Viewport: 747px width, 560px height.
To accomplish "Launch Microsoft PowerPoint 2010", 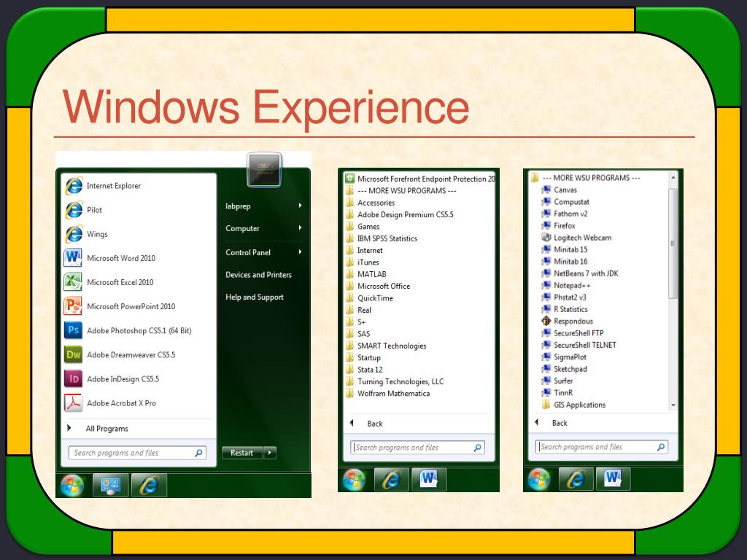I will tap(120, 307).
